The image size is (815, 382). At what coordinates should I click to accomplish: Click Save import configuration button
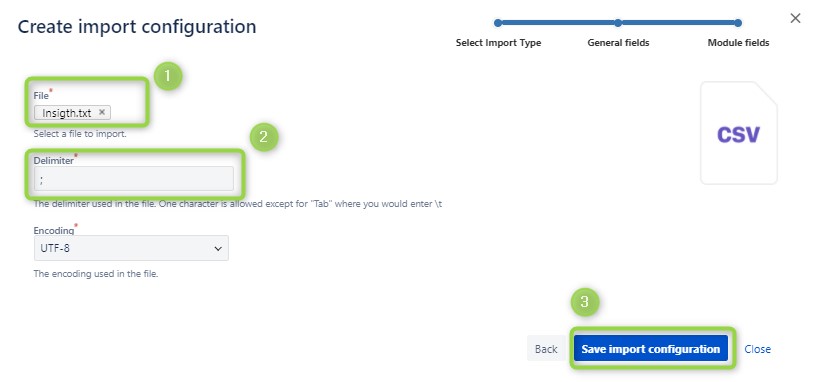tap(650, 349)
